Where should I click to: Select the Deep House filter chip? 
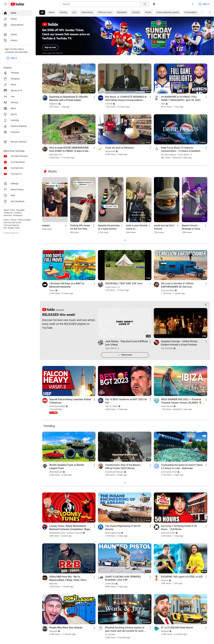pos(87,12)
